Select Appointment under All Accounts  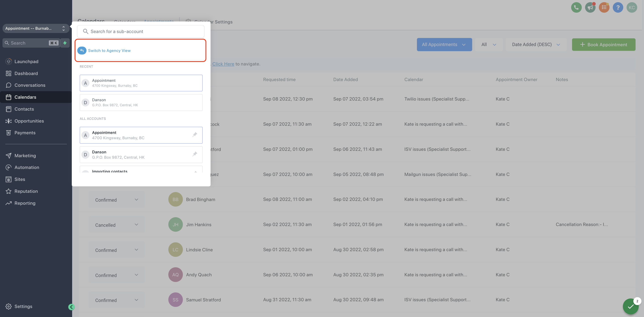pos(141,135)
